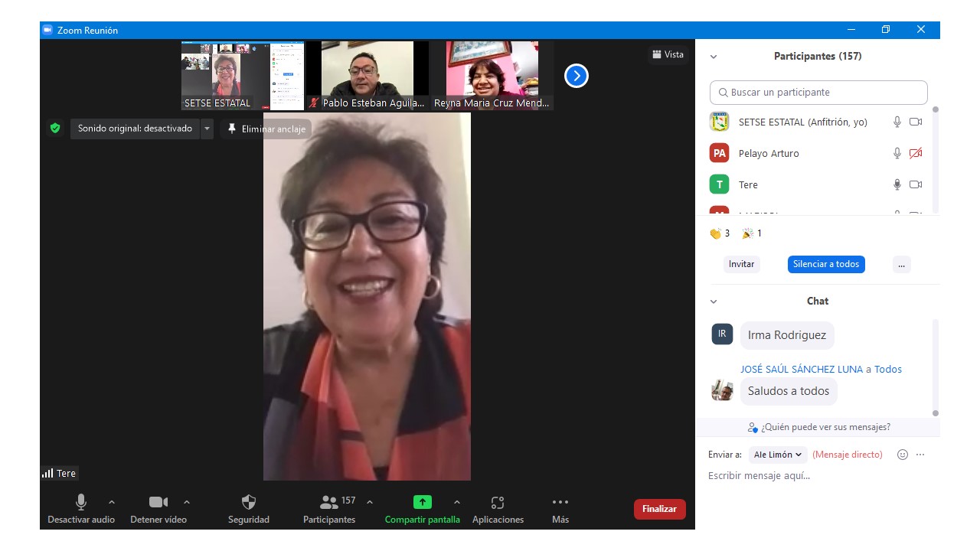
Task: Open the Más three-dots menu
Action: (x=560, y=503)
